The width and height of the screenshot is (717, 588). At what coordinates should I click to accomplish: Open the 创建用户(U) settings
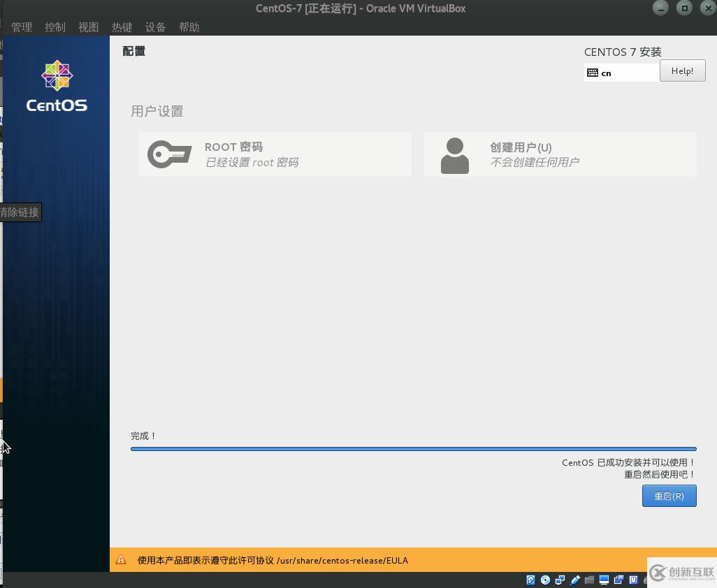pos(560,154)
